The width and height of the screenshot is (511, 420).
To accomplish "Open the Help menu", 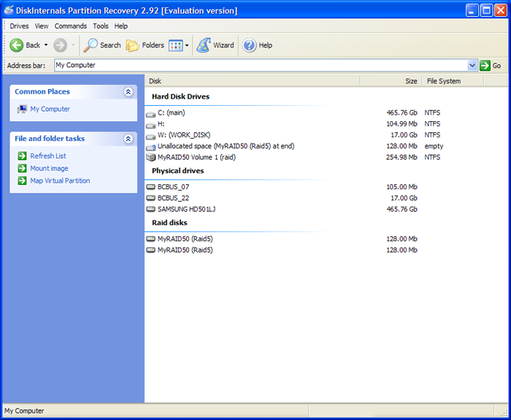I will [121, 26].
